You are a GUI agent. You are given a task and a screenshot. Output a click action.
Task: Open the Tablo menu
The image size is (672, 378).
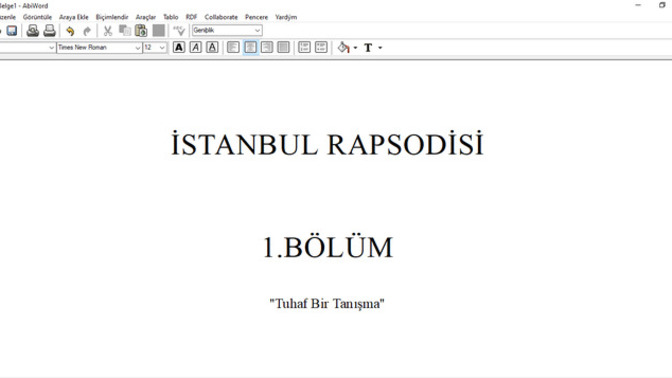pyautogui.click(x=171, y=17)
